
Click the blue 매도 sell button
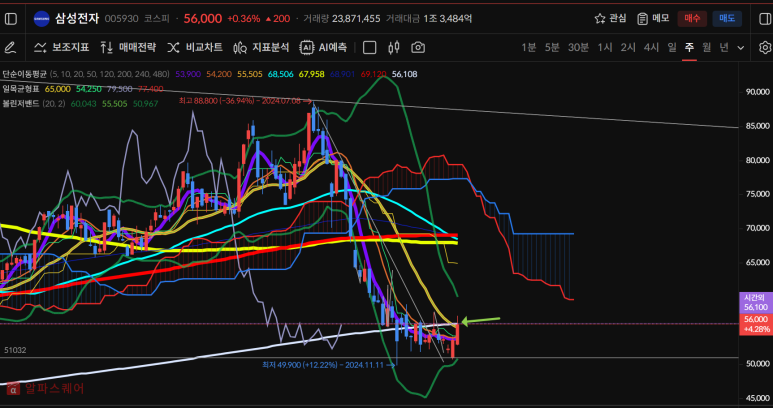tap(727, 19)
